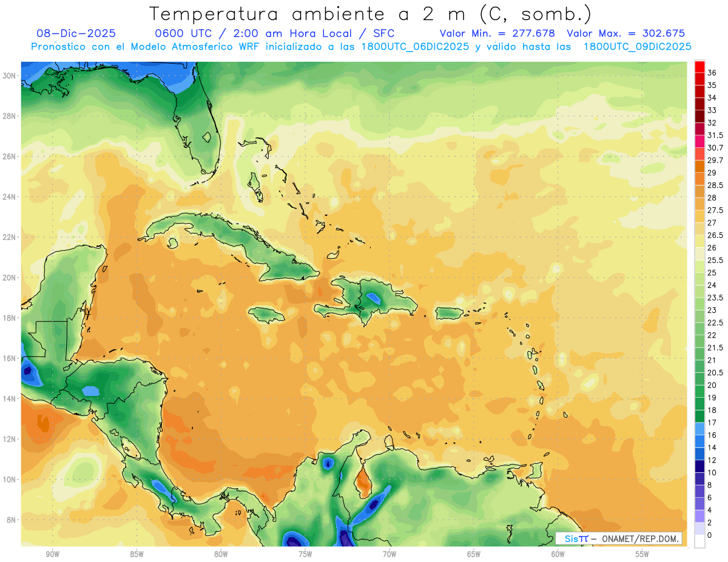Select the pale cream swatch between 26 and 25.5
Image resolution: width=728 pixels, height=562 pixels.
tap(699, 254)
